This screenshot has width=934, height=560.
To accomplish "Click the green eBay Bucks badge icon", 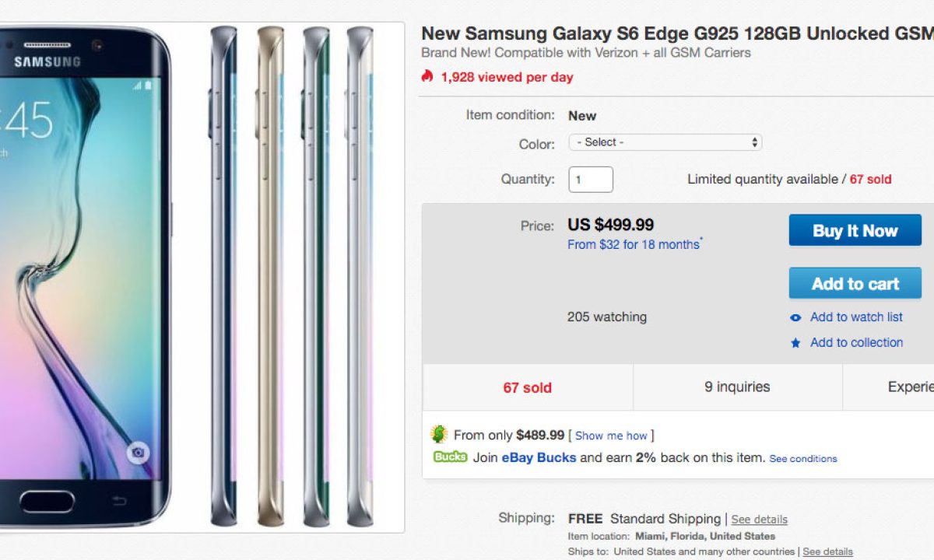I will pyautogui.click(x=451, y=457).
